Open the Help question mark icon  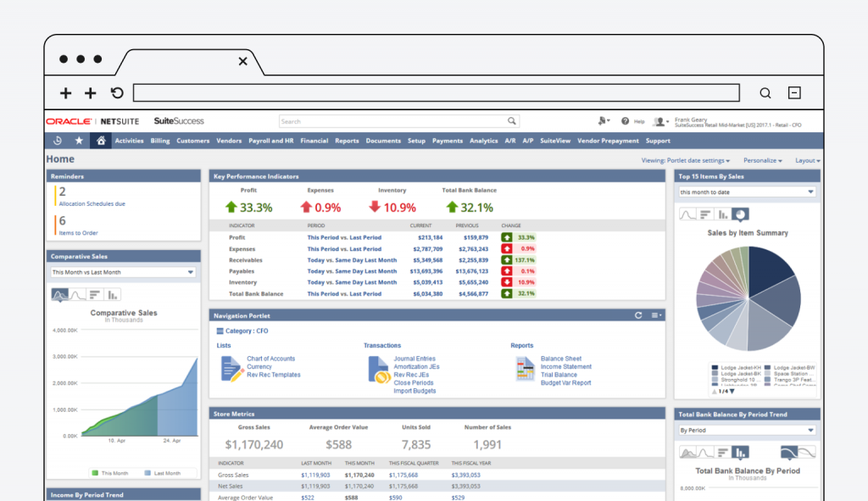pyautogui.click(x=626, y=121)
